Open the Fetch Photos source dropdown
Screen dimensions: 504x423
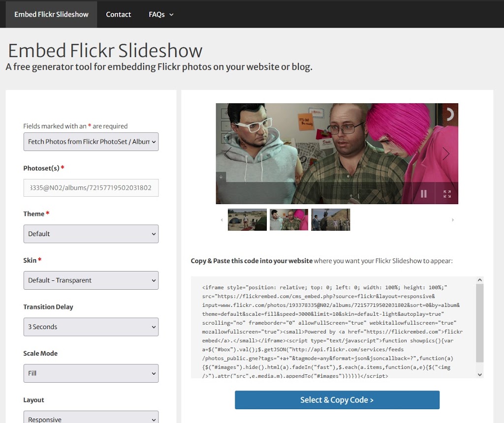click(x=91, y=142)
